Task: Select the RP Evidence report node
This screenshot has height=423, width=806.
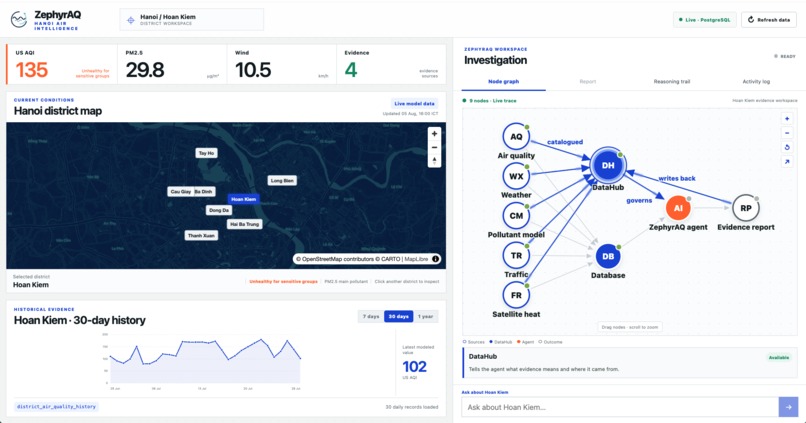Action: tap(745, 208)
